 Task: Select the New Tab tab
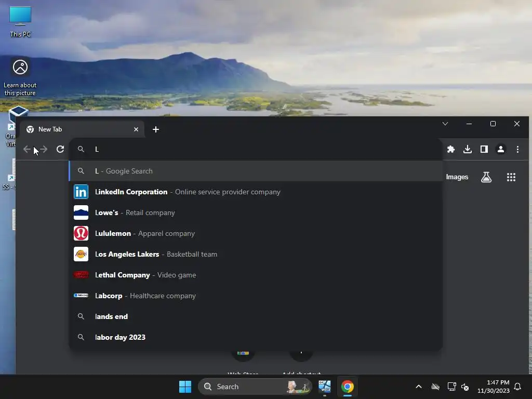coord(83,129)
